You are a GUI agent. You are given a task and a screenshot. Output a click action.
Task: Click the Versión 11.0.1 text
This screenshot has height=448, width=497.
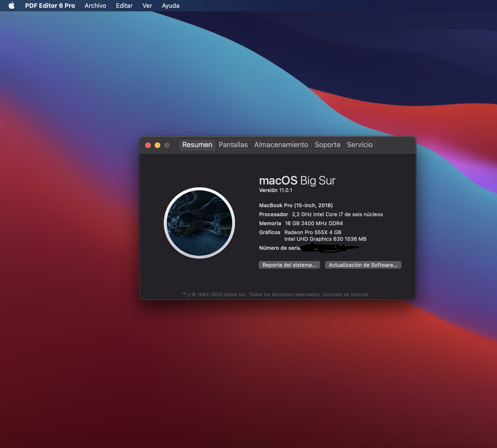coord(276,190)
